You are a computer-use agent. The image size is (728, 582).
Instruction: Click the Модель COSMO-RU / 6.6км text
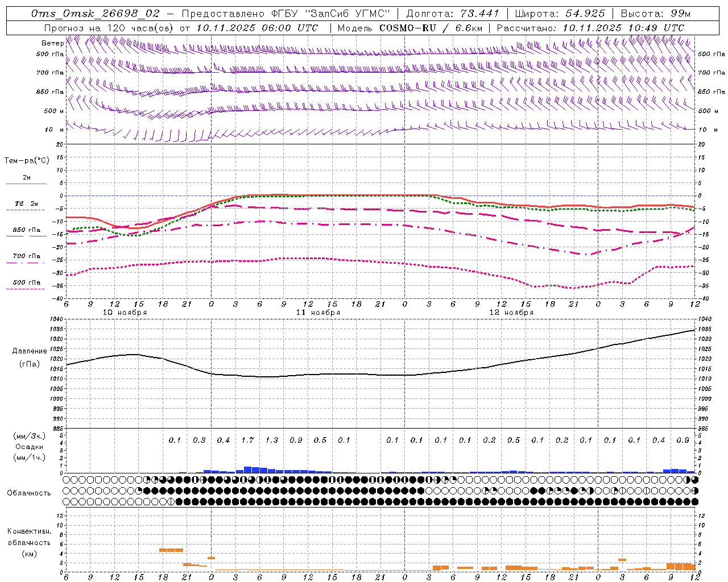(409, 28)
